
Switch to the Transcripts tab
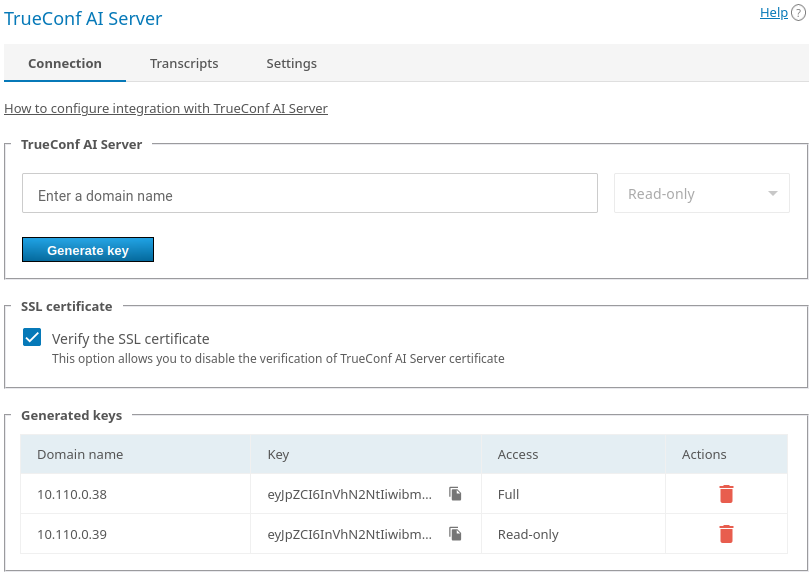click(x=184, y=63)
